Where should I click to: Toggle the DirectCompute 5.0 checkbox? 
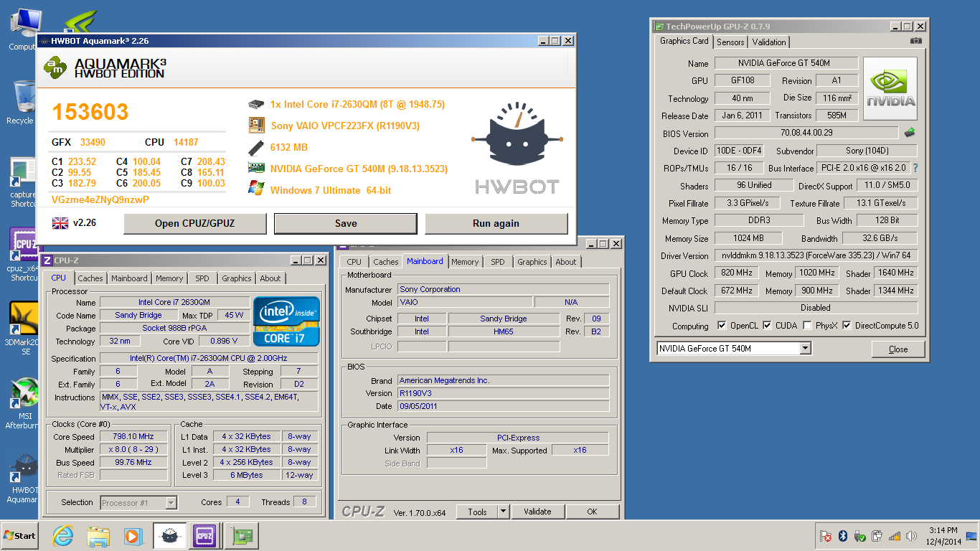(847, 326)
